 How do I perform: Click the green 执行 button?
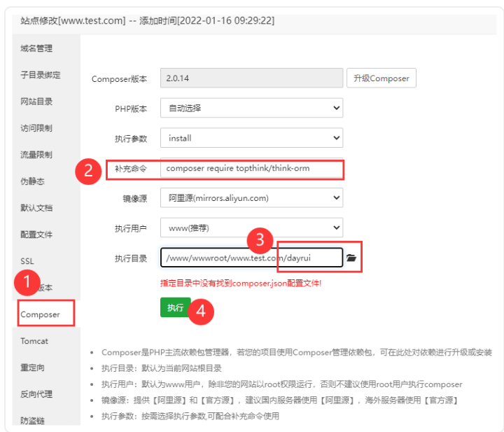[176, 307]
